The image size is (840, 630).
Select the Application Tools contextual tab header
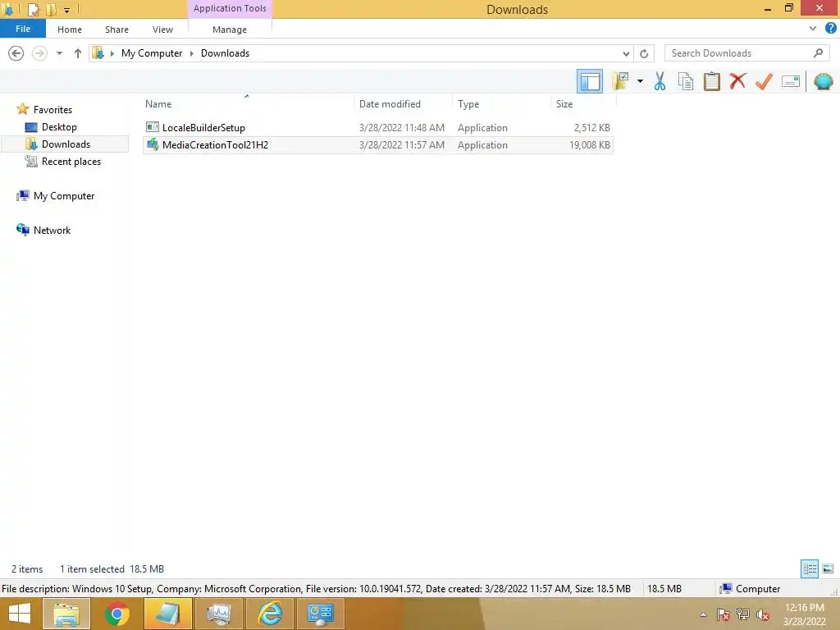[x=230, y=8]
